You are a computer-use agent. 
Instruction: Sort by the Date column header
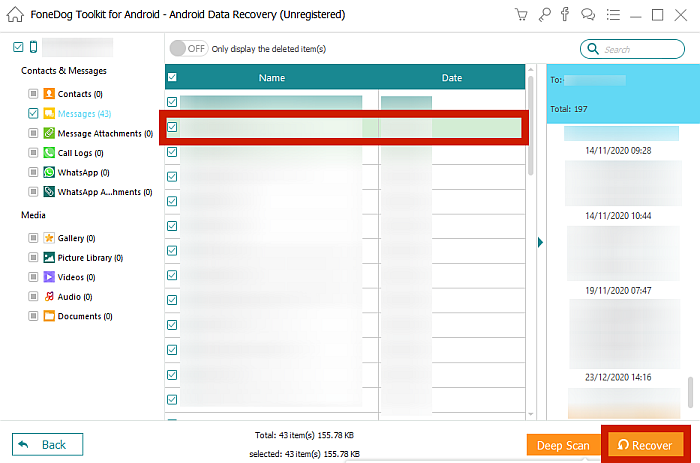tap(452, 78)
